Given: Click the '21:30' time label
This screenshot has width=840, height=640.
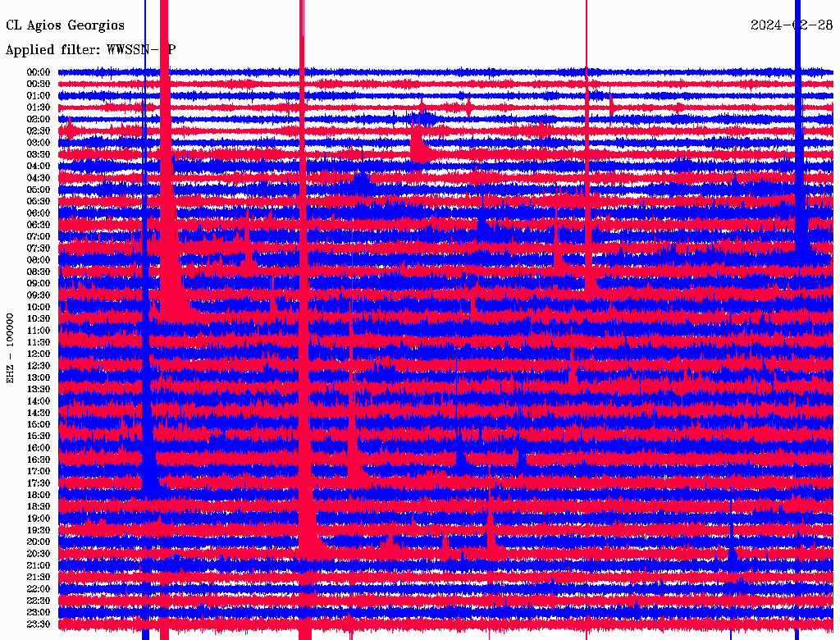Looking at the screenshot, I should 39,577.
